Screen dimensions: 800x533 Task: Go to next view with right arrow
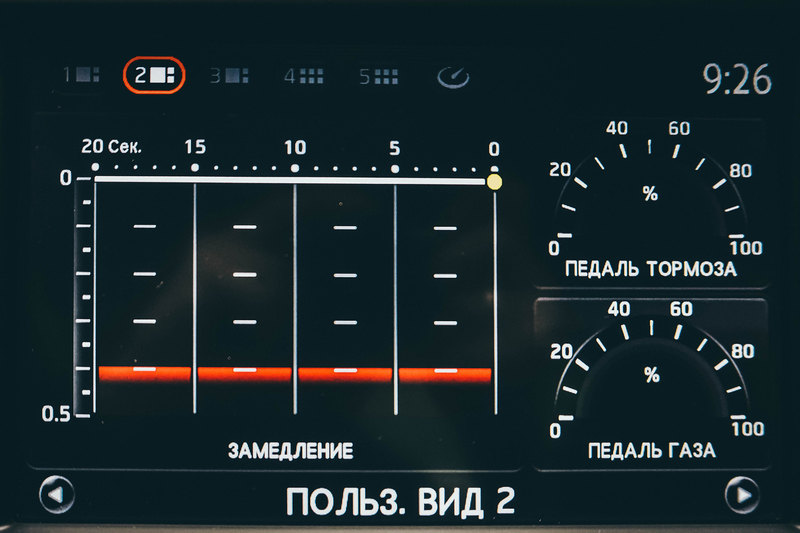click(x=742, y=495)
